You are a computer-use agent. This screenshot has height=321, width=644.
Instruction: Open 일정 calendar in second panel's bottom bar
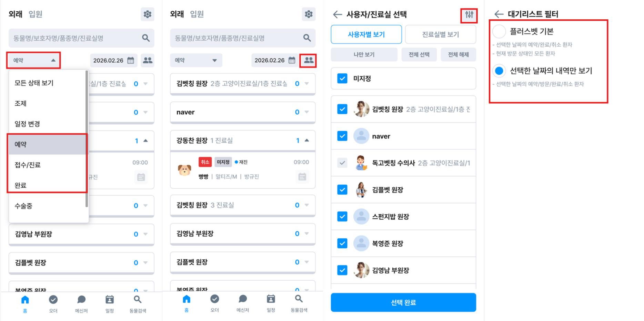(x=271, y=303)
